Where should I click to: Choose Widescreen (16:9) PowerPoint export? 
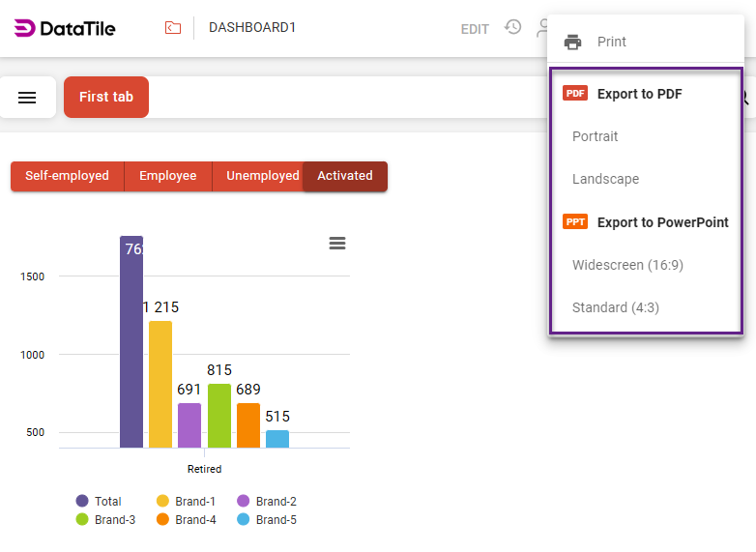pos(627,265)
